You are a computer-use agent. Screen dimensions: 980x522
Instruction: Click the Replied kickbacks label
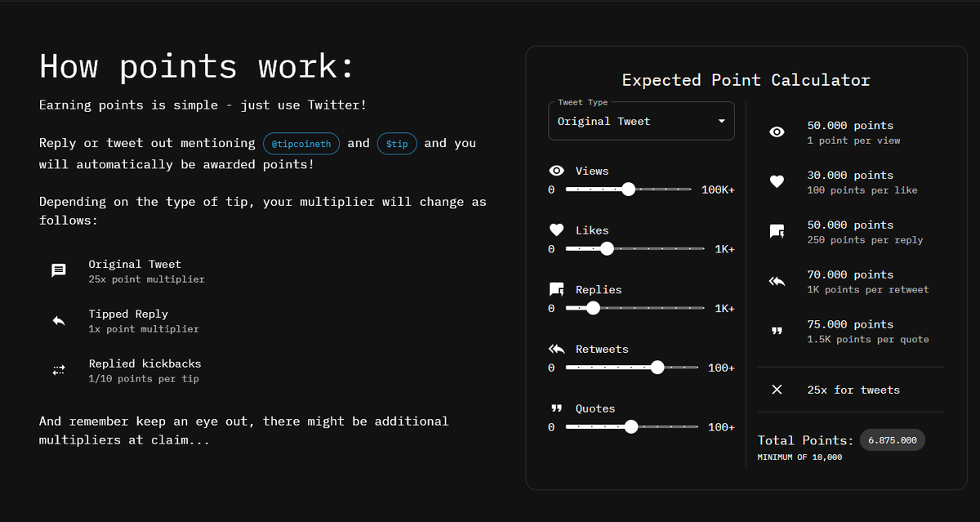145,364
